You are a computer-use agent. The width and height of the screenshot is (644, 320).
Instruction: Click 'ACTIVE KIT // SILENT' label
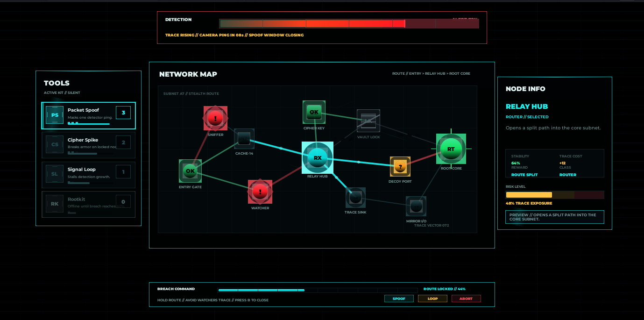(x=62, y=93)
